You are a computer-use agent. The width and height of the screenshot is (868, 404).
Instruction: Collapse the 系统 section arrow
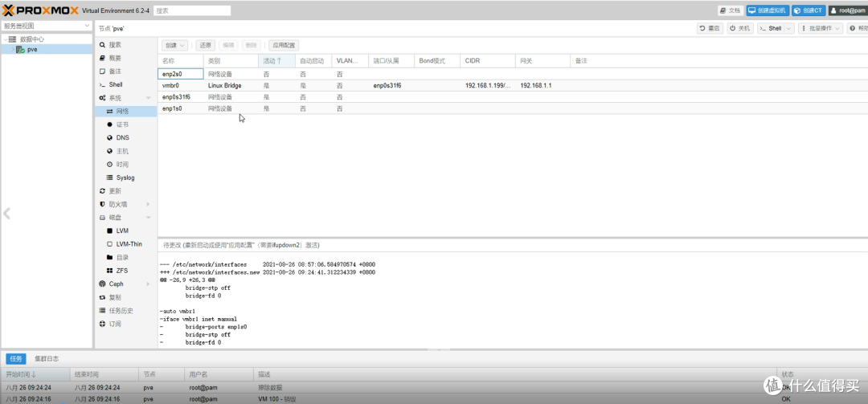click(149, 98)
